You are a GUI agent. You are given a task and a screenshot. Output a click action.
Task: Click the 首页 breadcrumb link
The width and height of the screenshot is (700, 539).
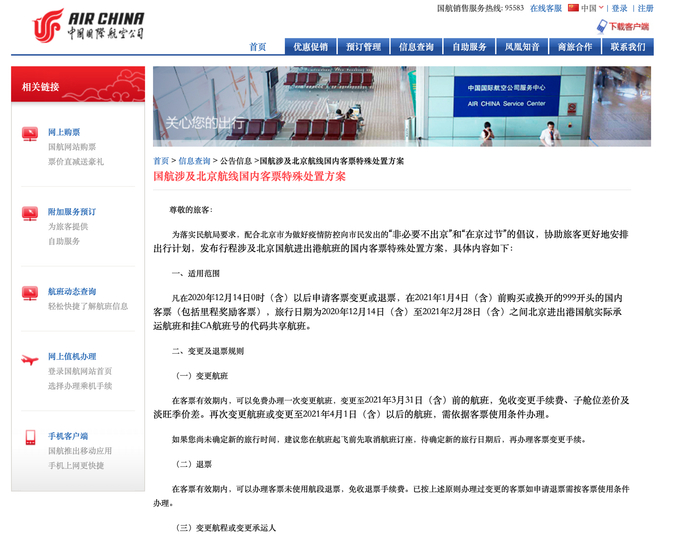pyautogui.click(x=161, y=161)
